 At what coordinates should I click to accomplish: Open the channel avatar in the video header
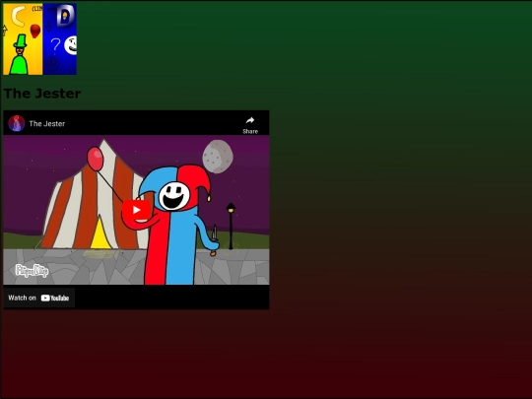coord(17,123)
